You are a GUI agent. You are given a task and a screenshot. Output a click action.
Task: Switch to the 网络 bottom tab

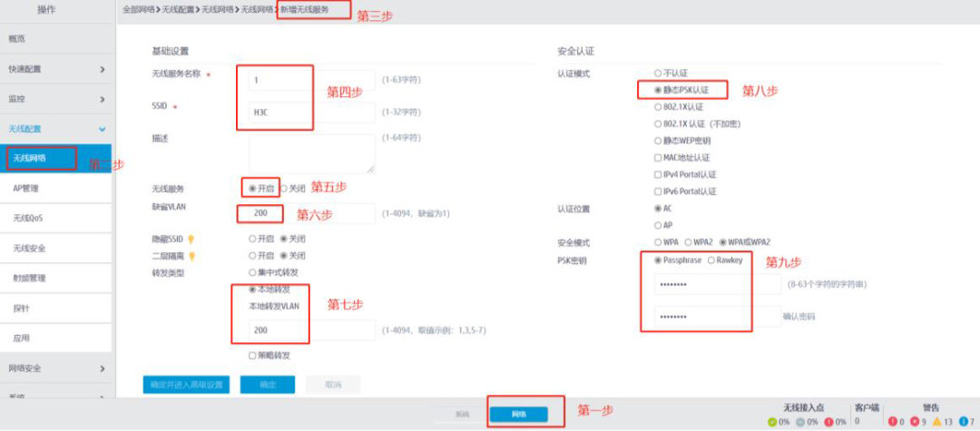pos(519,414)
